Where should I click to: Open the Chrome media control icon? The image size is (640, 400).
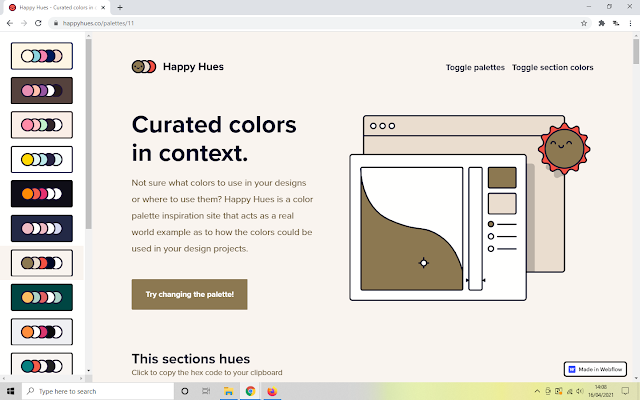[616, 23]
